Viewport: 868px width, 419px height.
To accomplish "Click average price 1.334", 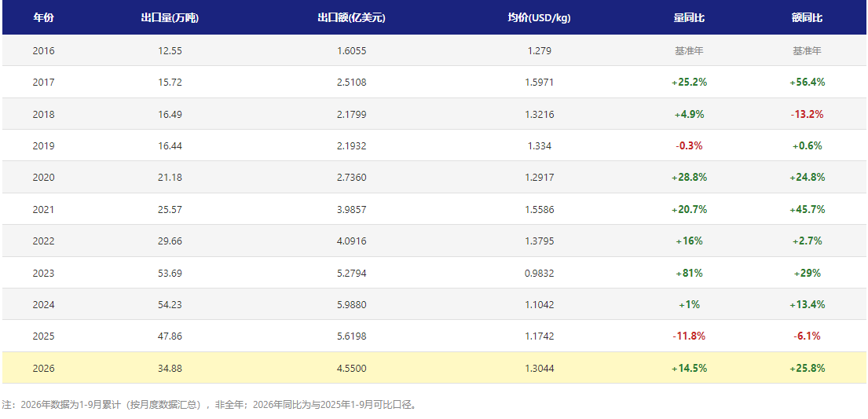I will click(x=539, y=145).
